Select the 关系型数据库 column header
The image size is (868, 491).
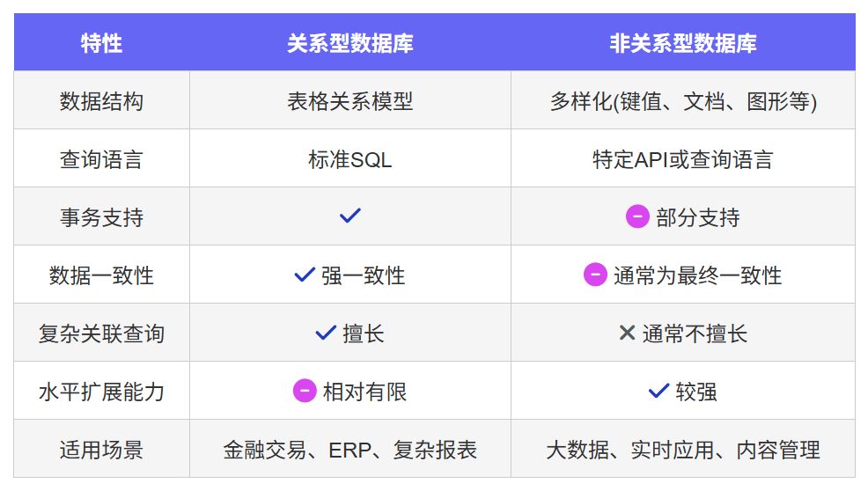[350, 42]
